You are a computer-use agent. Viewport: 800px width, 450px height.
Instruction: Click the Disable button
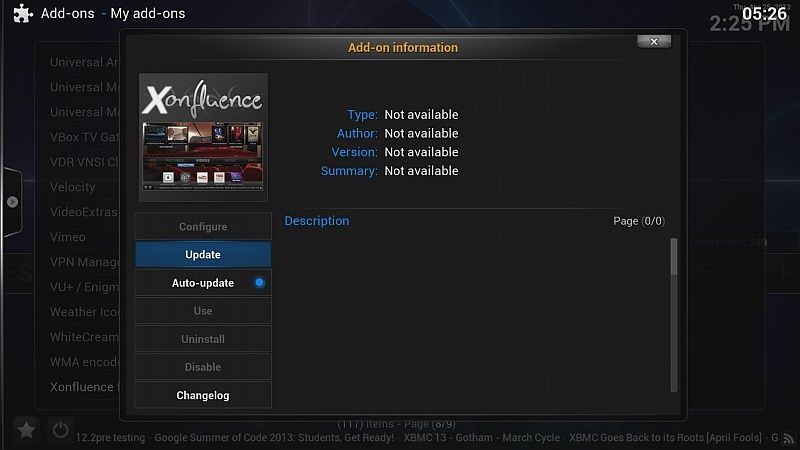[x=203, y=367]
